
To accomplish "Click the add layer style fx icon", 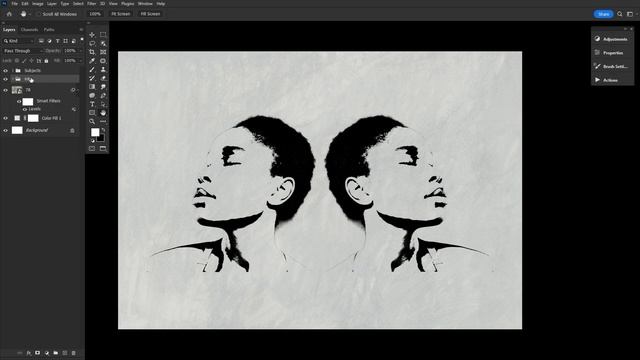I will pos(29,353).
